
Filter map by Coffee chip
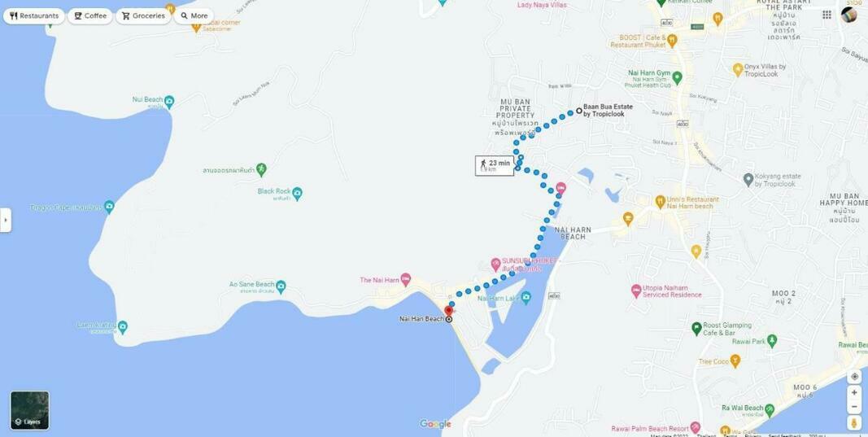tap(89, 16)
